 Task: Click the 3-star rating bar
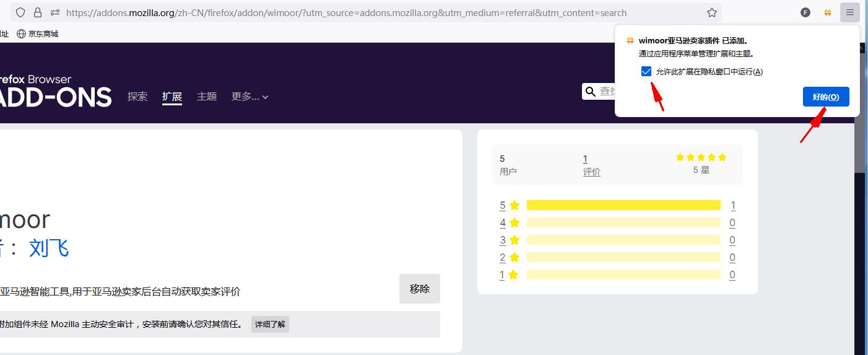pyautogui.click(x=623, y=240)
